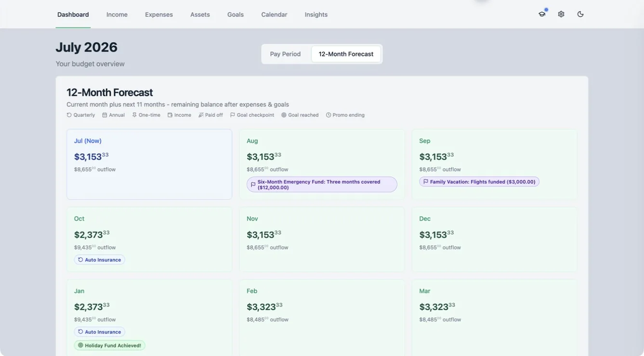The height and width of the screenshot is (356, 644).
Task: Click the One-time legend pin icon
Action: point(134,115)
